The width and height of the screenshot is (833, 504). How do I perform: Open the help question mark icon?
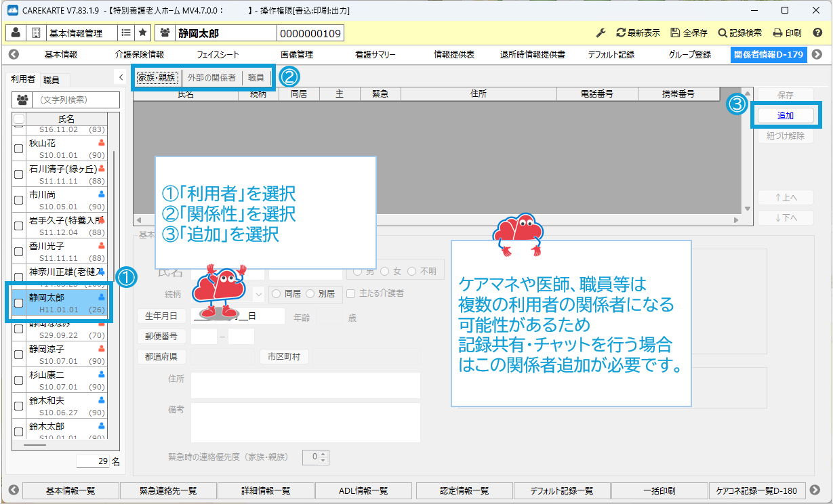(x=817, y=33)
